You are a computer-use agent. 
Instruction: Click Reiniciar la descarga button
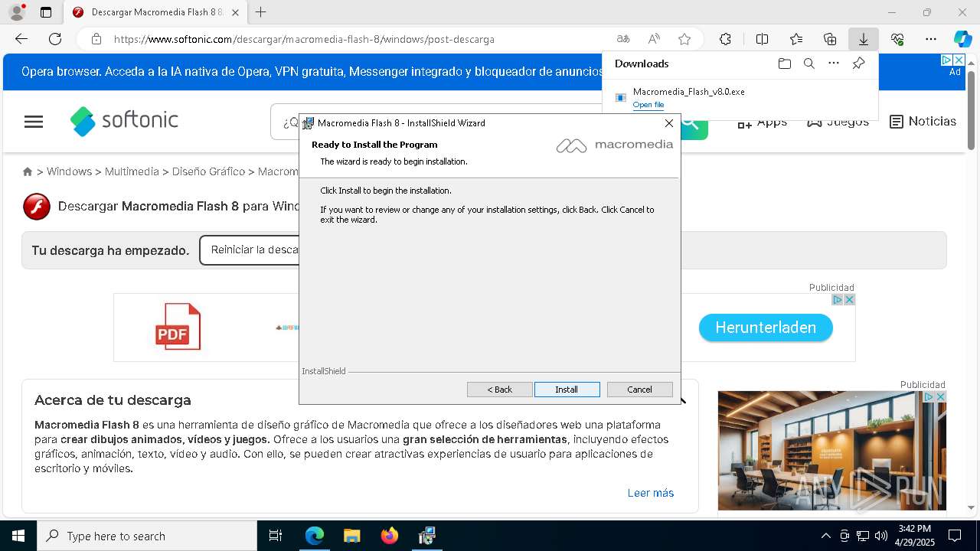pyautogui.click(x=250, y=250)
